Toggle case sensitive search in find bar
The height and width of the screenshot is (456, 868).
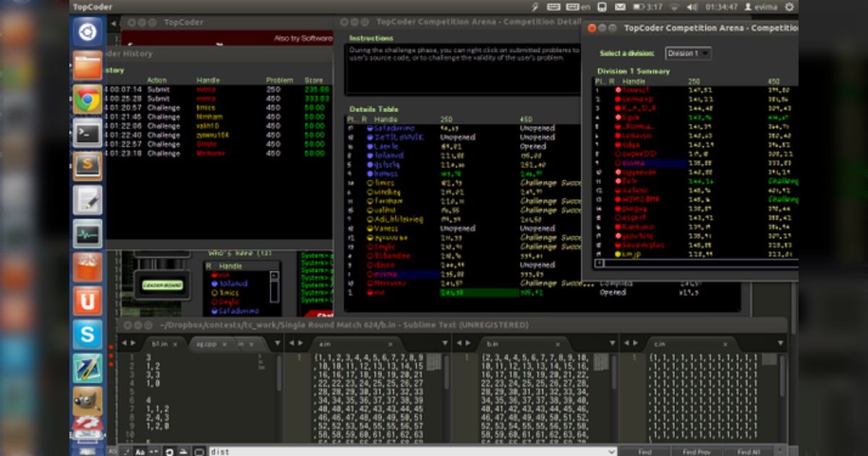[x=139, y=452]
